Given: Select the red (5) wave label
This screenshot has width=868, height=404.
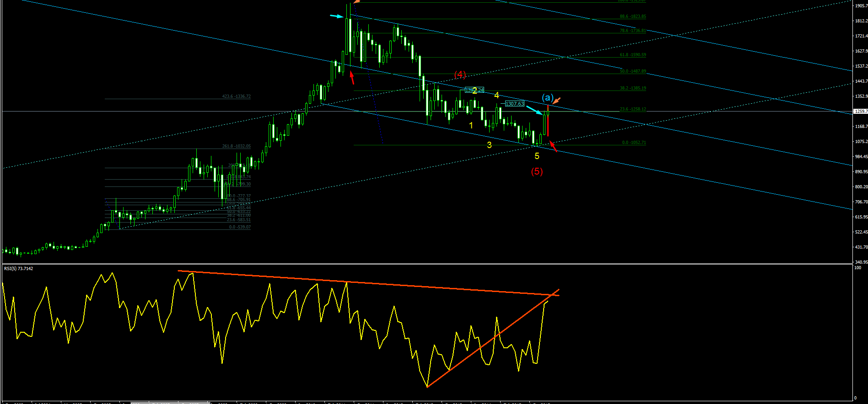Looking at the screenshot, I should (x=537, y=171).
